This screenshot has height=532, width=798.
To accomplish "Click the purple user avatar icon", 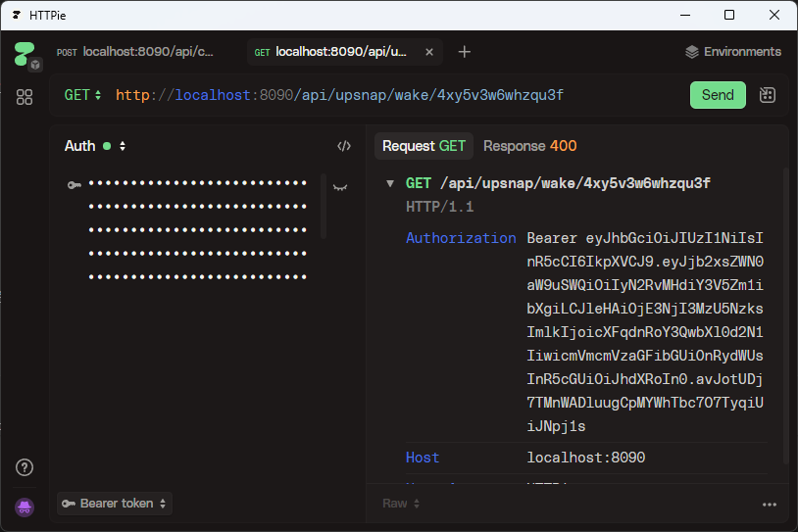I will click(x=25, y=507).
